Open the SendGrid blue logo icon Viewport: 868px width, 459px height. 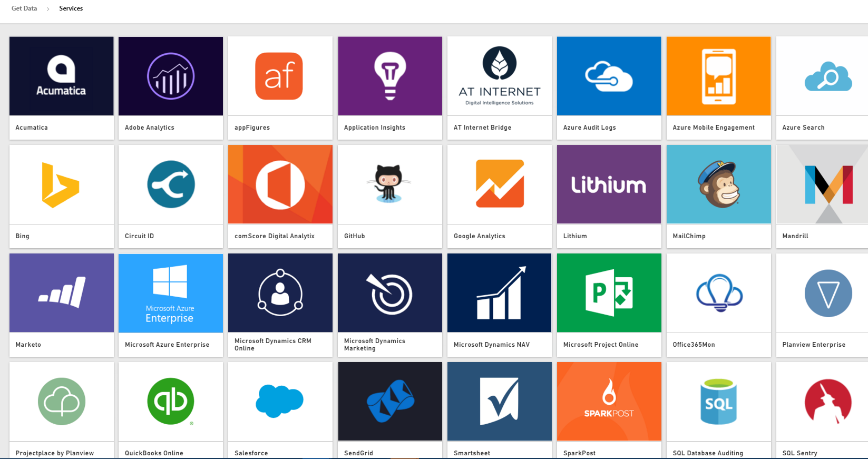(x=390, y=402)
